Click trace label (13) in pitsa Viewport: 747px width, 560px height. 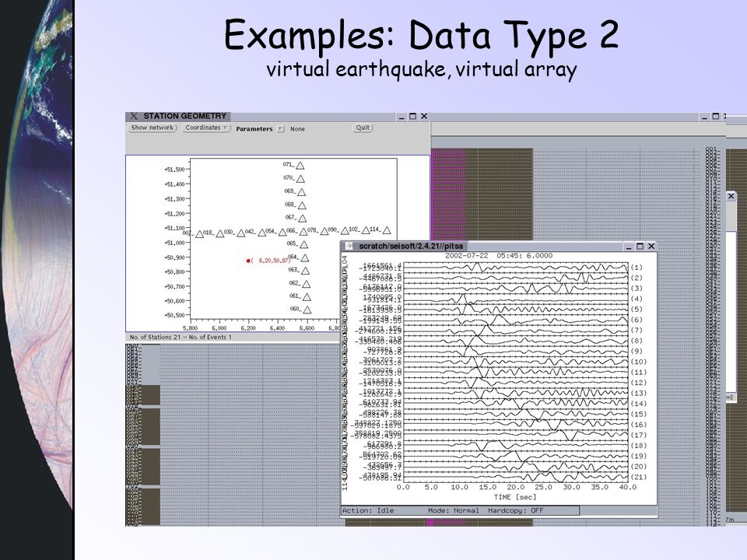[638, 394]
